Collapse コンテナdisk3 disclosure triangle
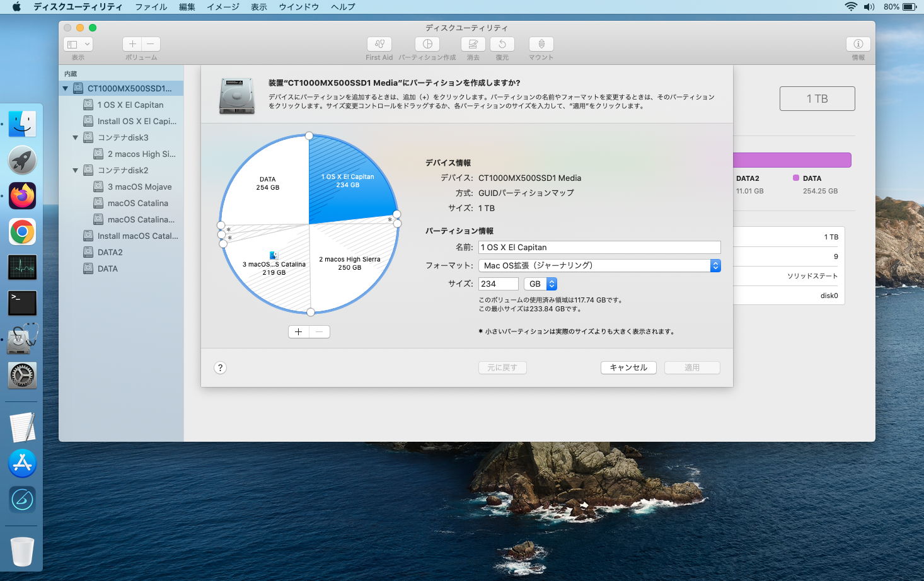 pyautogui.click(x=75, y=138)
